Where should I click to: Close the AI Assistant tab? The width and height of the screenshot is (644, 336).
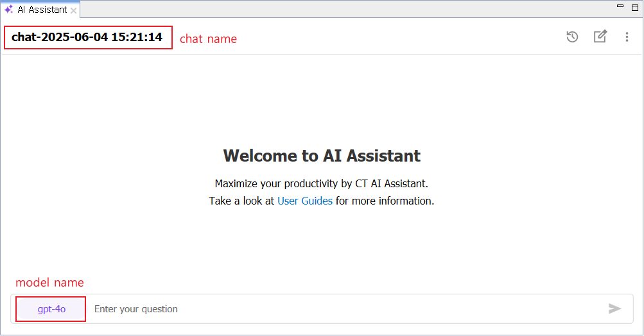pyautogui.click(x=74, y=11)
